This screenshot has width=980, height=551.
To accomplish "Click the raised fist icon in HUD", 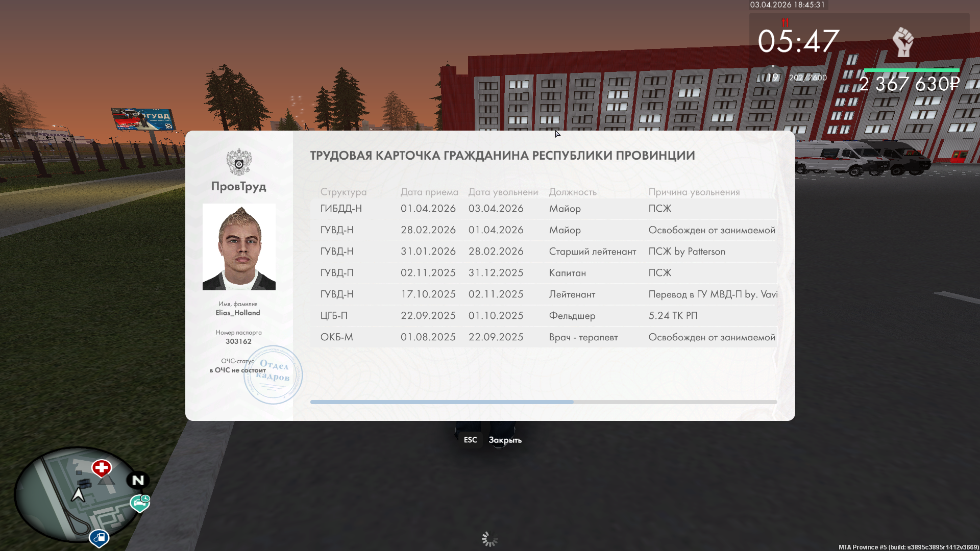I will pos(903,42).
